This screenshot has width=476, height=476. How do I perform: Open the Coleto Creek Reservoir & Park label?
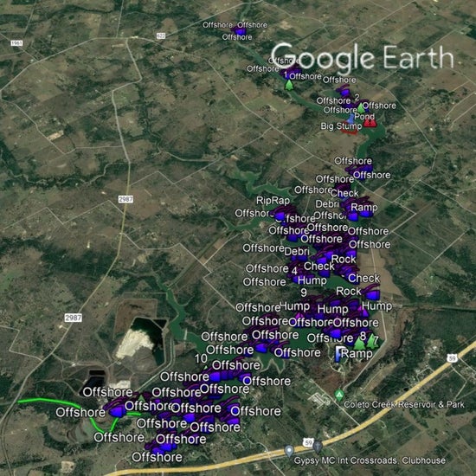pos(404,404)
